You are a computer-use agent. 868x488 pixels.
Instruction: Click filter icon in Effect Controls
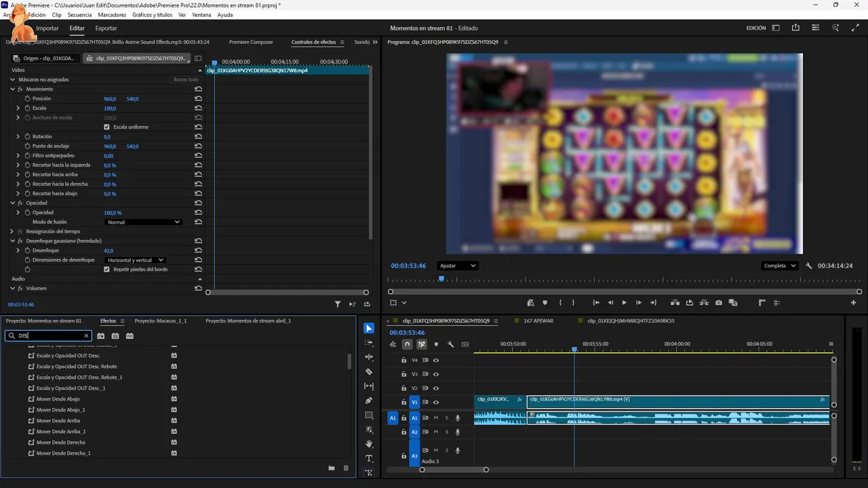338,304
